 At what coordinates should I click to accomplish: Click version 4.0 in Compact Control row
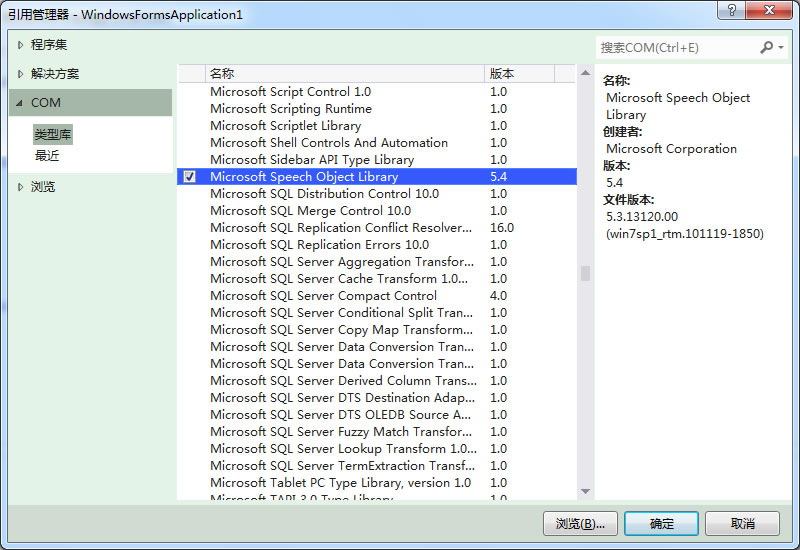tap(498, 296)
